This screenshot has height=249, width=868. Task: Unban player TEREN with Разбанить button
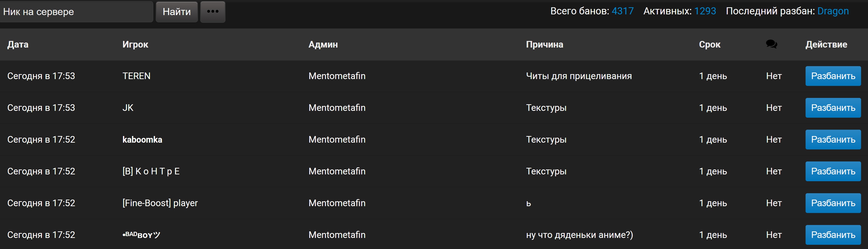coord(833,76)
